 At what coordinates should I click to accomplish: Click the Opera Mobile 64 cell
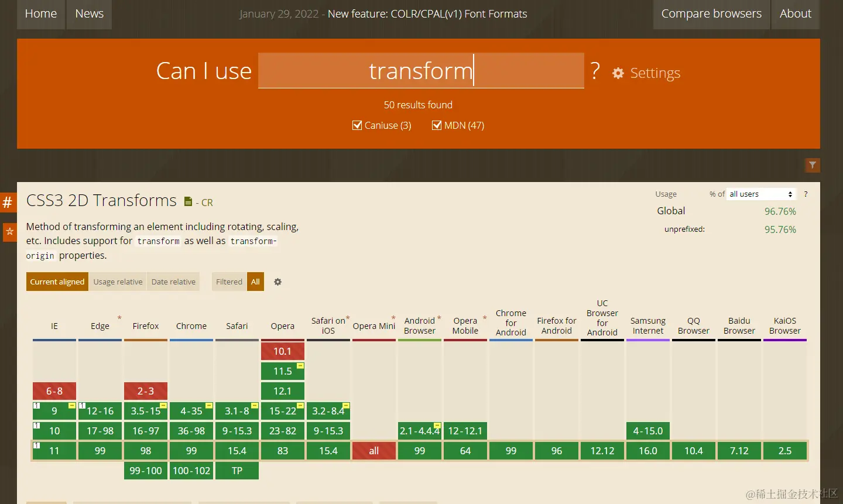tap(465, 451)
